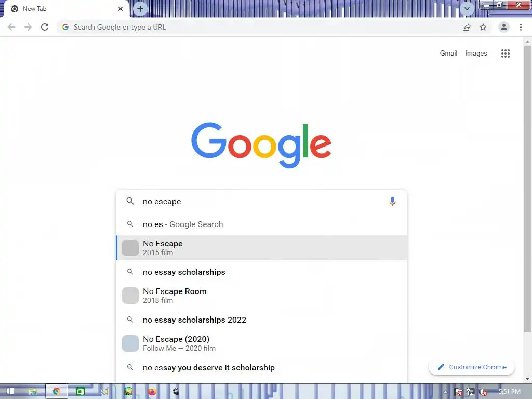This screenshot has width=532, height=399.
Task: Select No Escape (2020) Follow Me suggestion
Action: pos(262,343)
